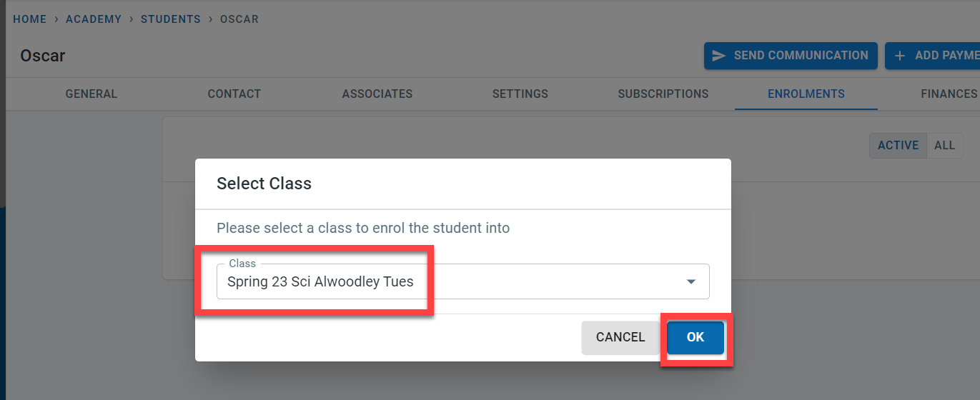Select the Enrolments tab
Viewport: 980px width, 400px height.
[806, 94]
